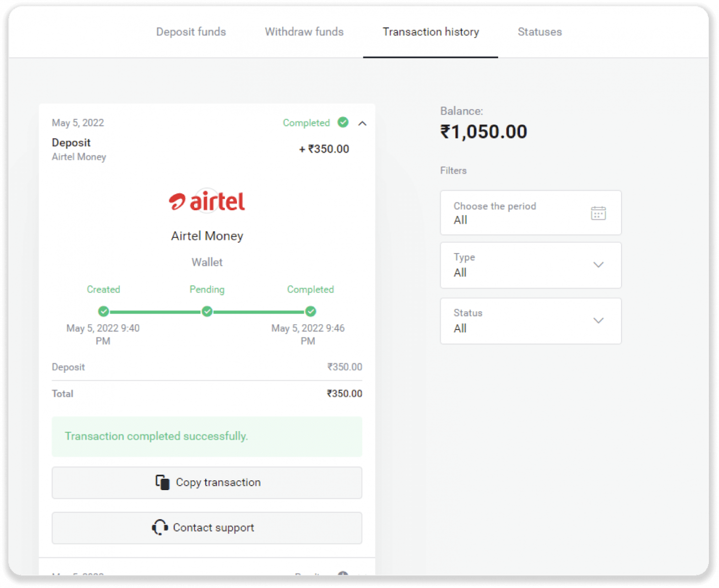Click the Transaction completed successfully banner
Viewport: 719px width, 588px height.
click(207, 436)
